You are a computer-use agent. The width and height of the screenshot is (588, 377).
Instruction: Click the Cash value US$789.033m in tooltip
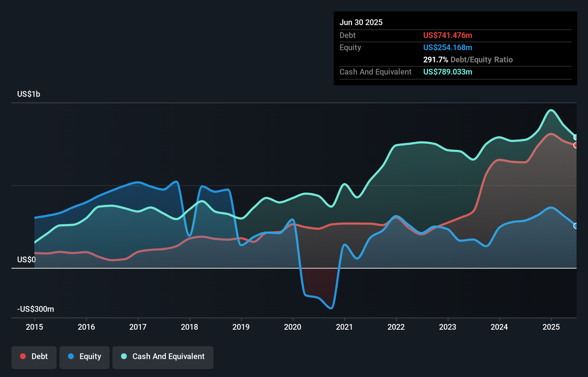448,72
